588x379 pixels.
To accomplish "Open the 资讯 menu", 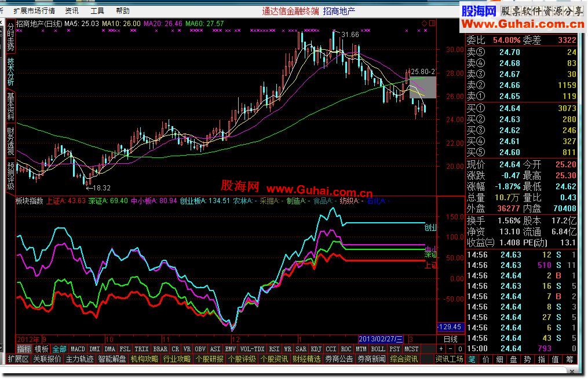I will tap(72, 11).
